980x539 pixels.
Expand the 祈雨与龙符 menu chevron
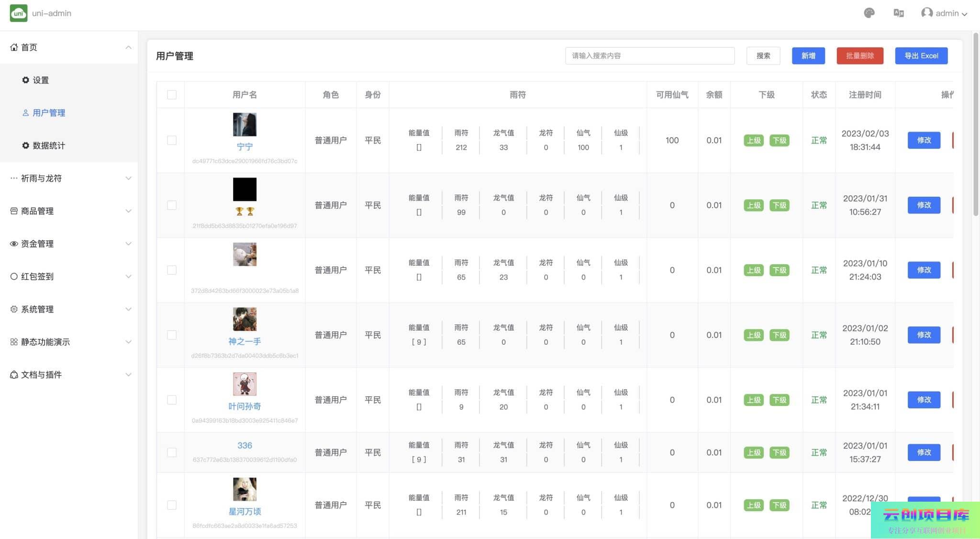(128, 179)
